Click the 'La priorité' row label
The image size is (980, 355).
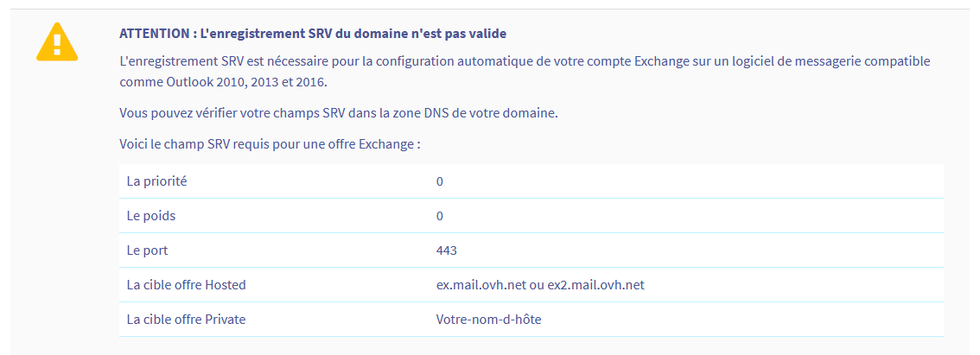point(156,181)
